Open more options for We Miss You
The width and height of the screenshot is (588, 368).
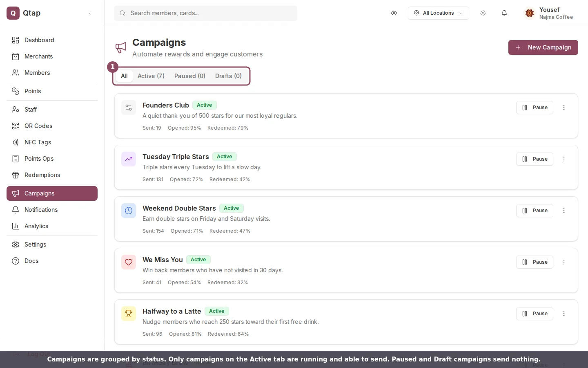tap(564, 262)
